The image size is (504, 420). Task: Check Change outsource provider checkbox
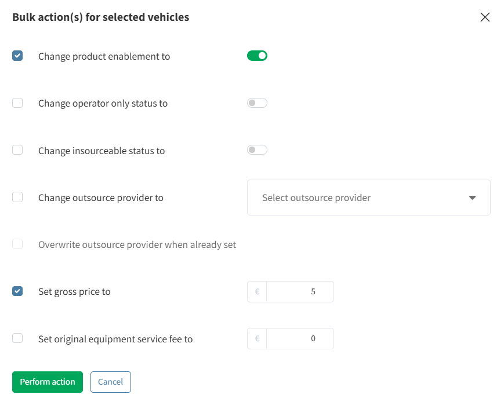17,198
